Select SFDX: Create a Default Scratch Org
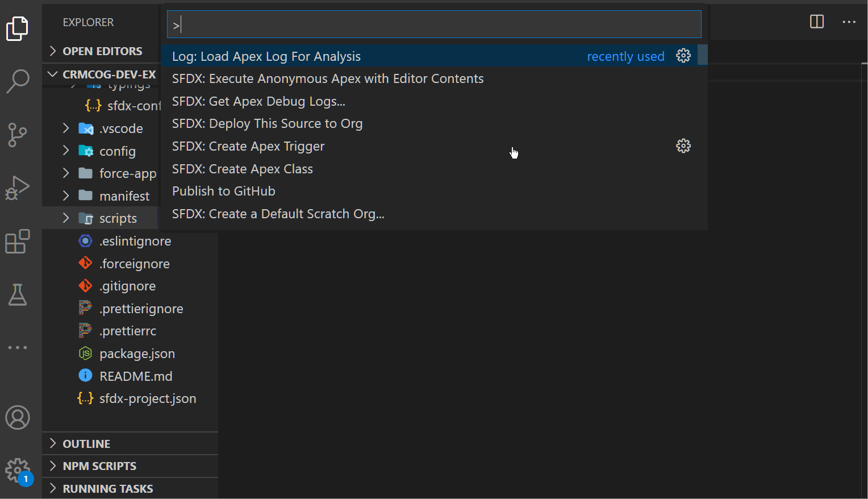This screenshot has width=868, height=499. (435, 214)
